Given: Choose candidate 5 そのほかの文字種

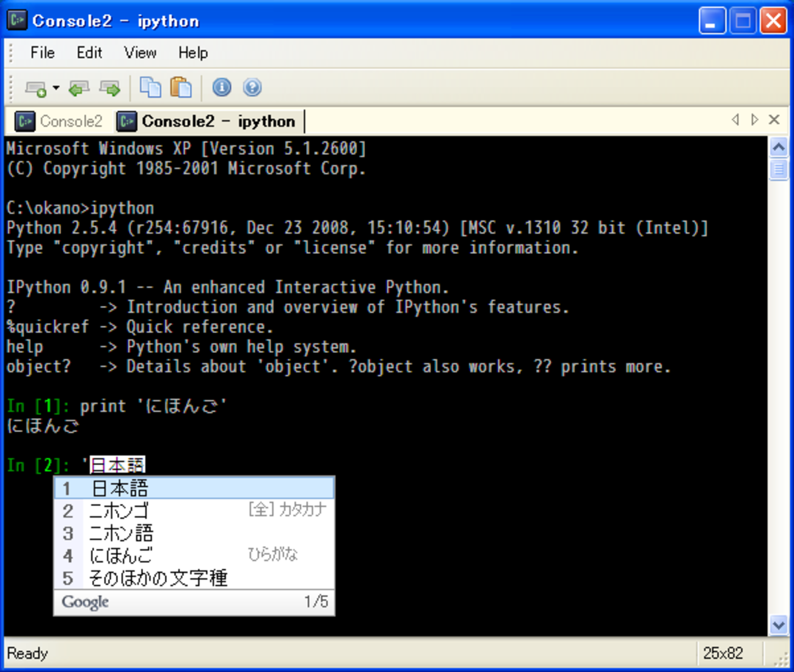Looking at the screenshot, I should click(x=194, y=577).
